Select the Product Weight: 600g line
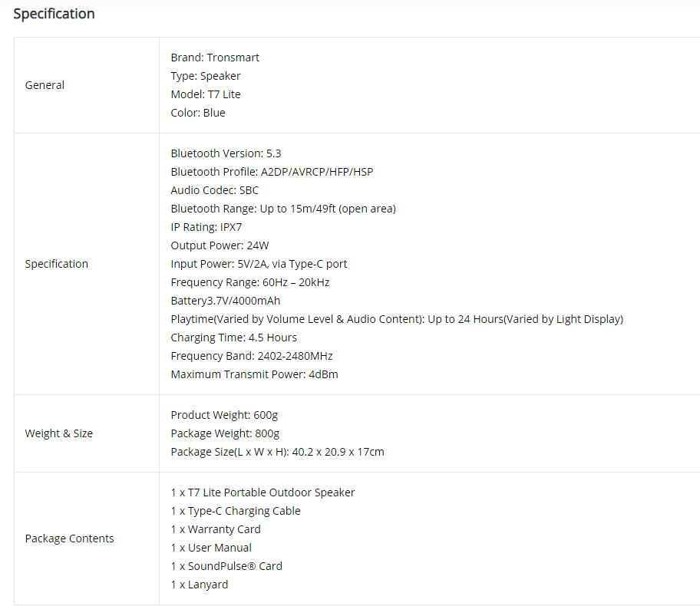700x606 pixels. pyautogui.click(x=224, y=415)
